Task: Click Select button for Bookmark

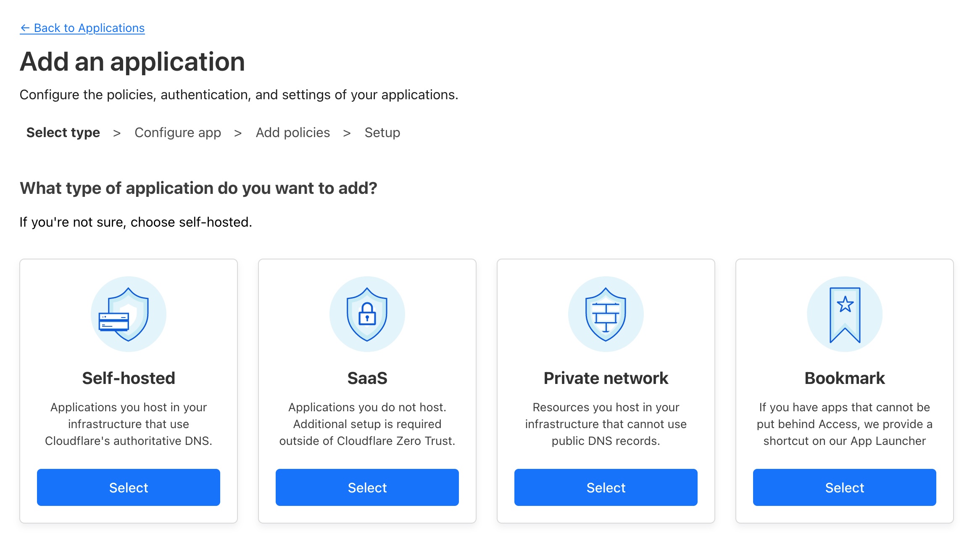Action: coord(844,487)
